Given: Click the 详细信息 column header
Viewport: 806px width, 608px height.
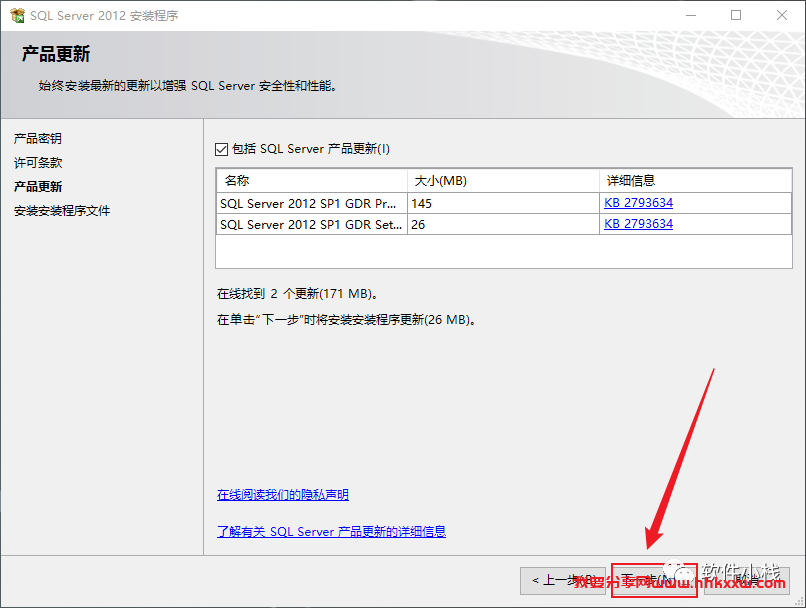Looking at the screenshot, I should tap(695, 181).
